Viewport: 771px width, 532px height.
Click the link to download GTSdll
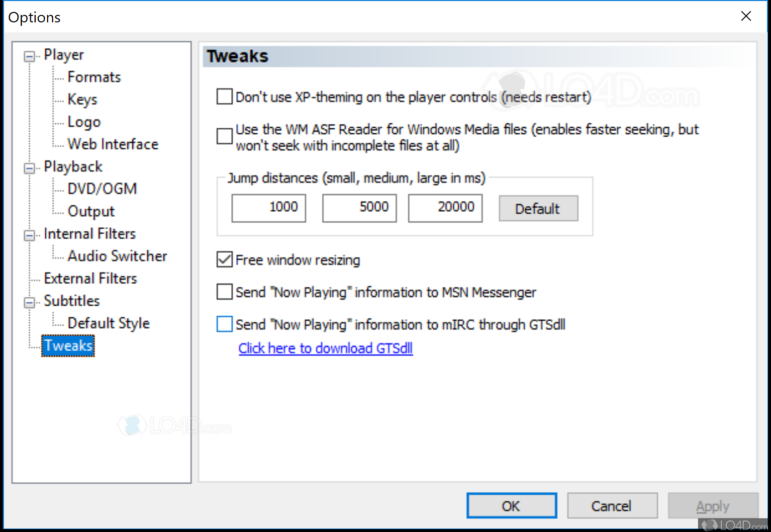pos(325,348)
